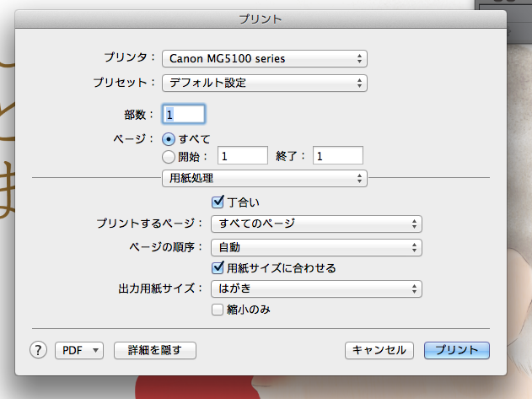Open the ページの順序 自動 dropdown
The height and width of the screenshot is (399, 532).
(x=316, y=248)
